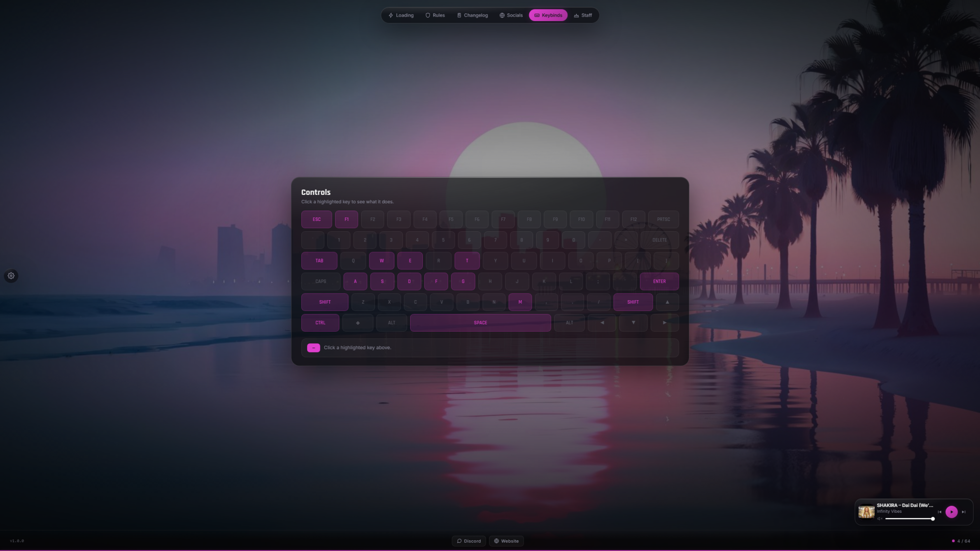The width and height of the screenshot is (980, 551).
Task: Click the highlighted ESC key
Action: (x=317, y=219)
